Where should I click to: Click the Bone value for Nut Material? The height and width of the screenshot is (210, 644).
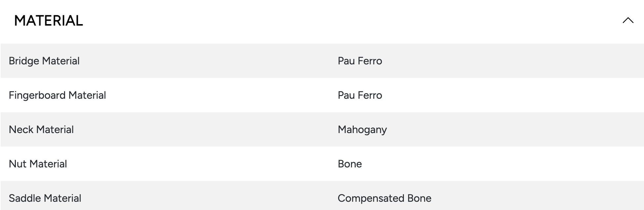[350, 164]
